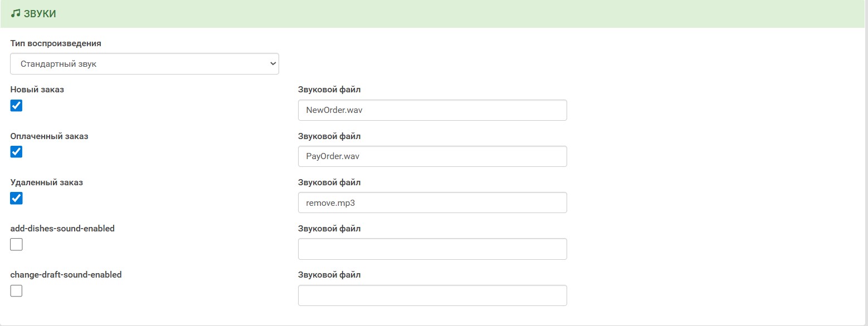Click the ЗВУКИ section header title

(x=40, y=14)
